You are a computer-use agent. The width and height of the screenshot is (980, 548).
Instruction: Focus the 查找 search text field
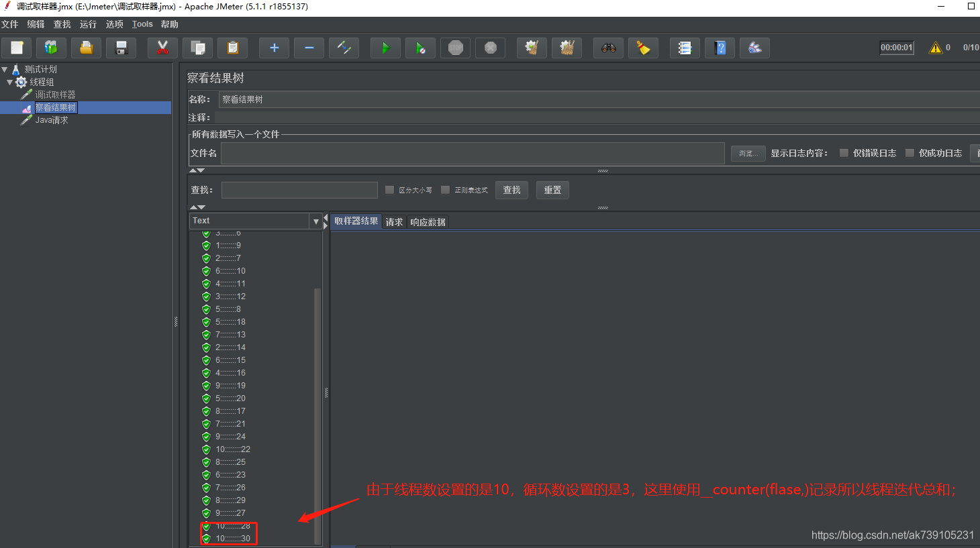click(299, 190)
